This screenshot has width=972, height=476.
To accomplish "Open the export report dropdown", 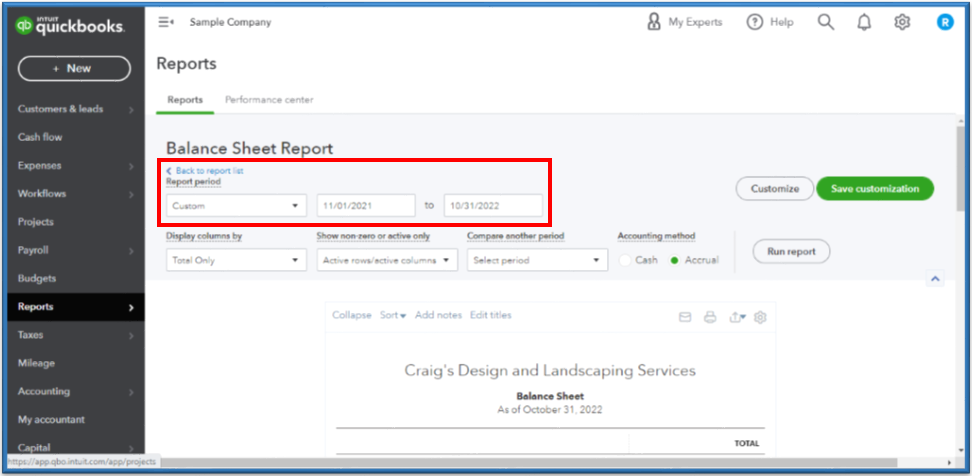I will coord(738,317).
